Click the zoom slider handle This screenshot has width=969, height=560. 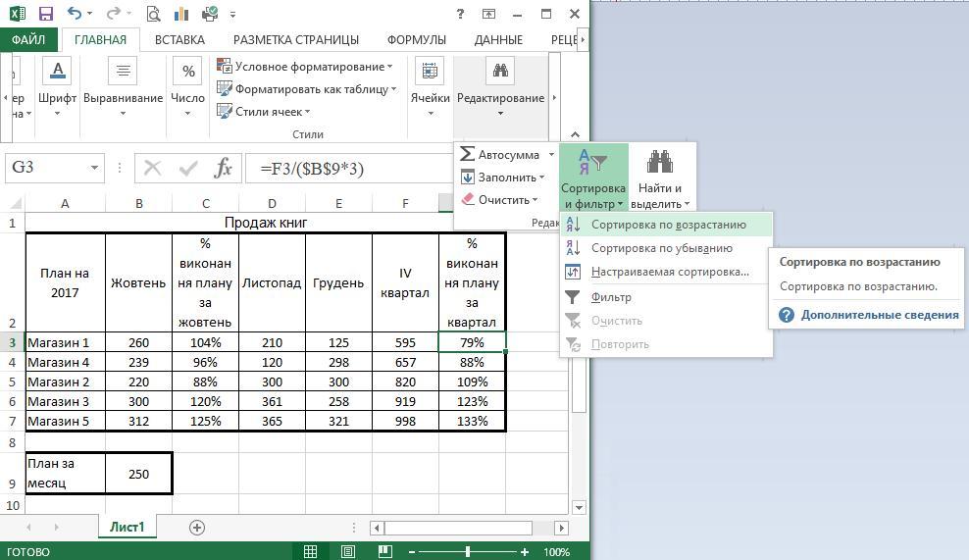pyautogui.click(x=468, y=551)
